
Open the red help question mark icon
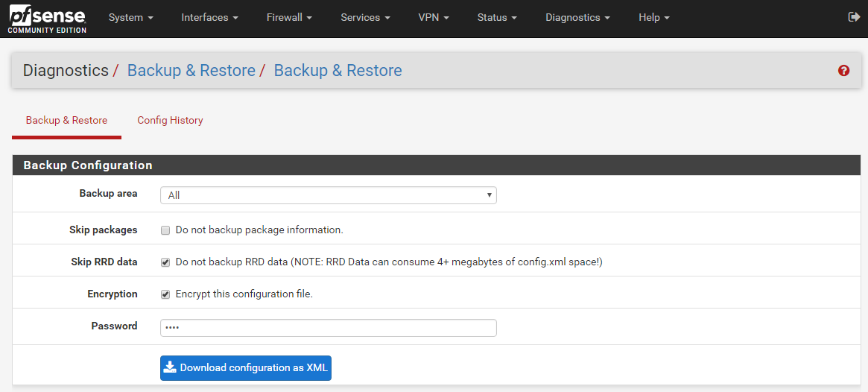[843, 71]
